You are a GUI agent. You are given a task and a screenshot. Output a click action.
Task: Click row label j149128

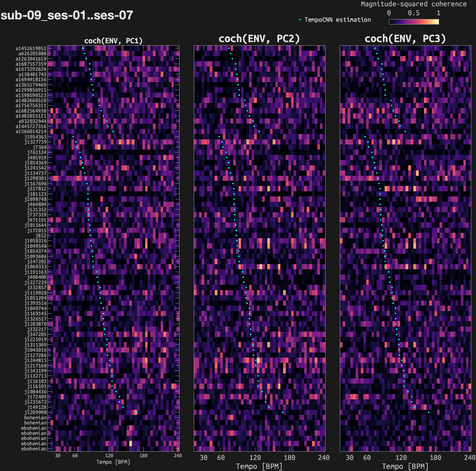pyautogui.click(x=37, y=407)
